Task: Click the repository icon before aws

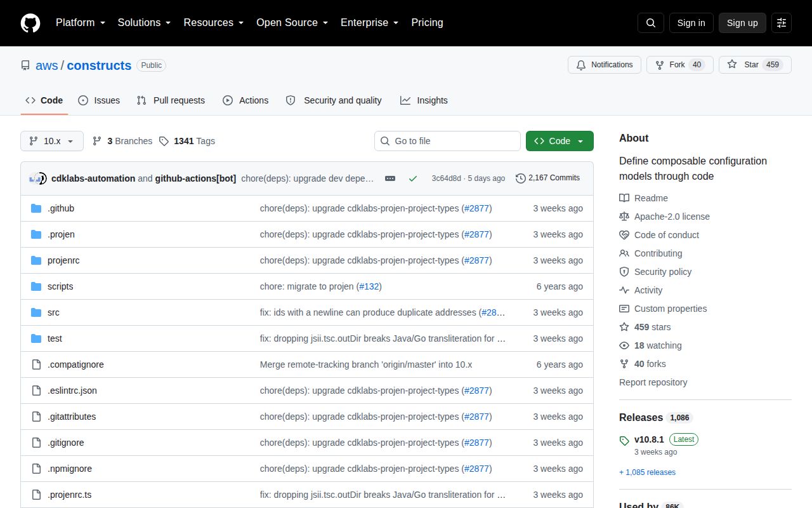Action: coord(25,65)
